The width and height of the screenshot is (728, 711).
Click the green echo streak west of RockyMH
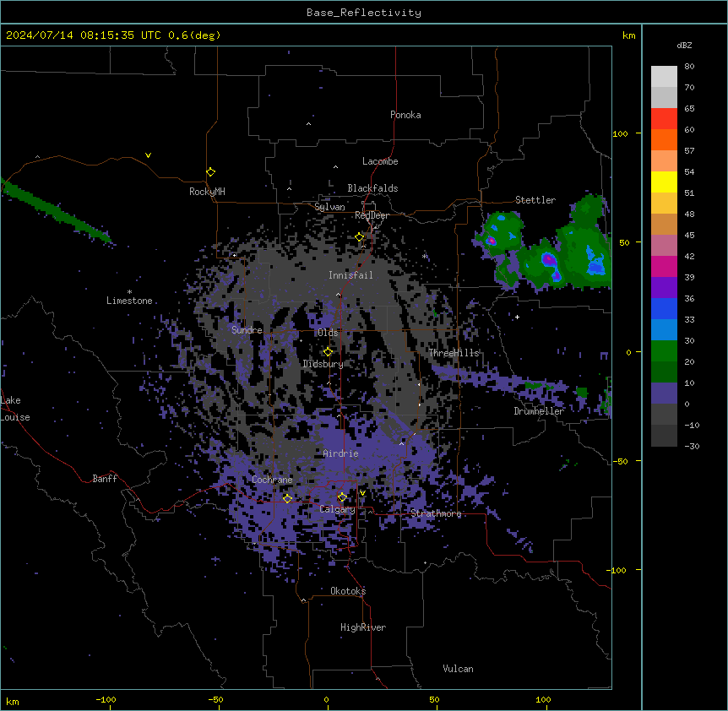pos(56,211)
